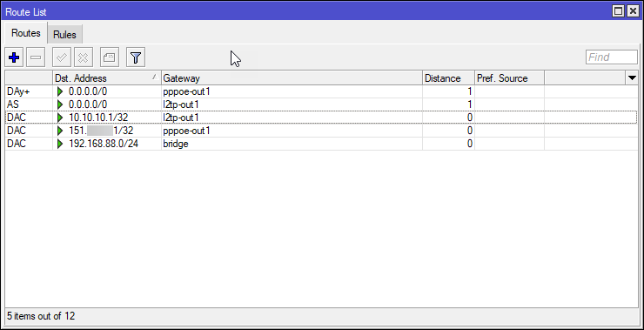Maximize the Route List window
Image resolution: width=644 pixels, height=330 pixels.
click(x=618, y=11)
